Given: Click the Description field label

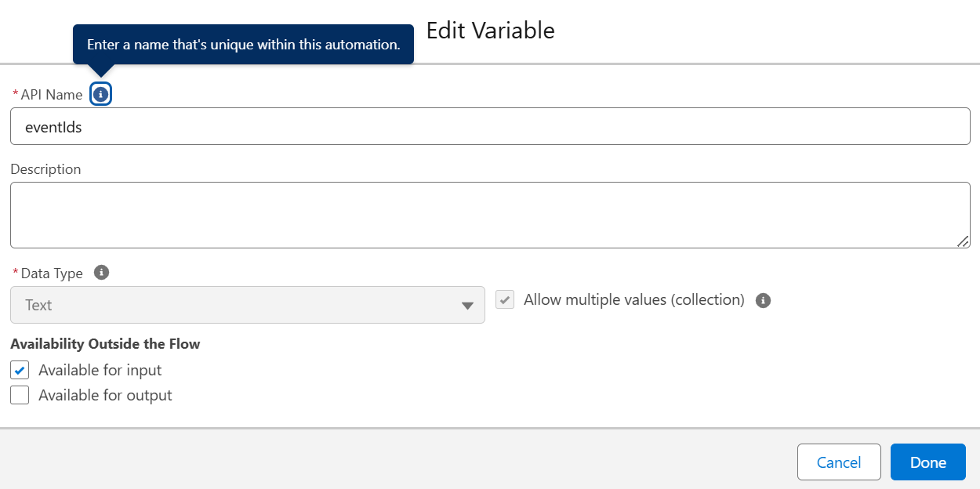Looking at the screenshot, I should [x=45, y=169].
